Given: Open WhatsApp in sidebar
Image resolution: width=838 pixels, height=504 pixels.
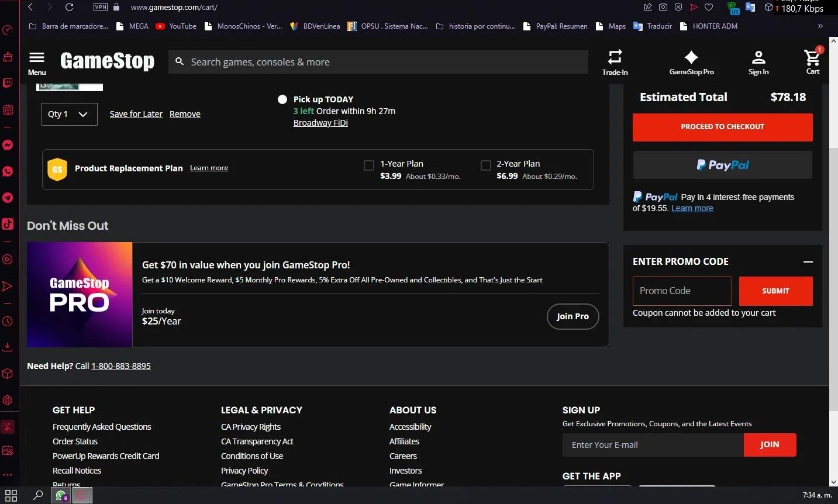Looking at the screenshot, I should (8, 171).
